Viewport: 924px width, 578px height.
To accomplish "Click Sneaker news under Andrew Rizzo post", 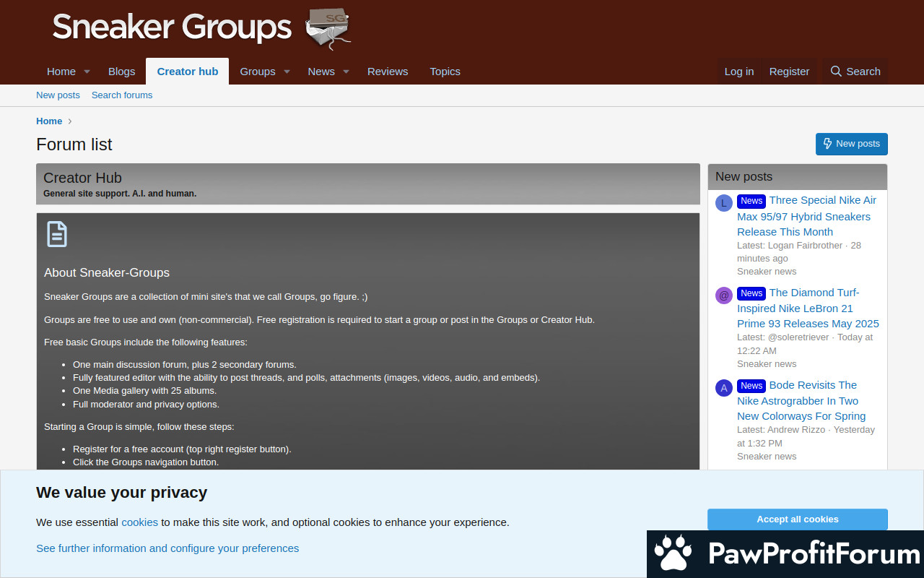I will (767, 457).
